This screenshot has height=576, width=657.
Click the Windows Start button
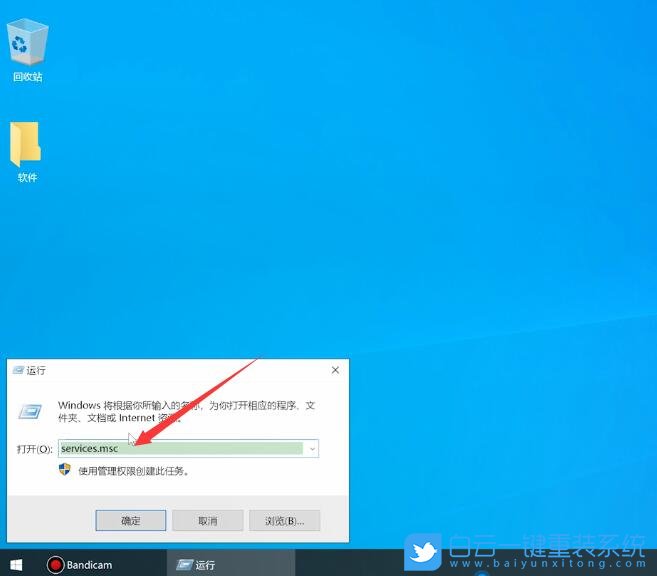click(16, 565)
